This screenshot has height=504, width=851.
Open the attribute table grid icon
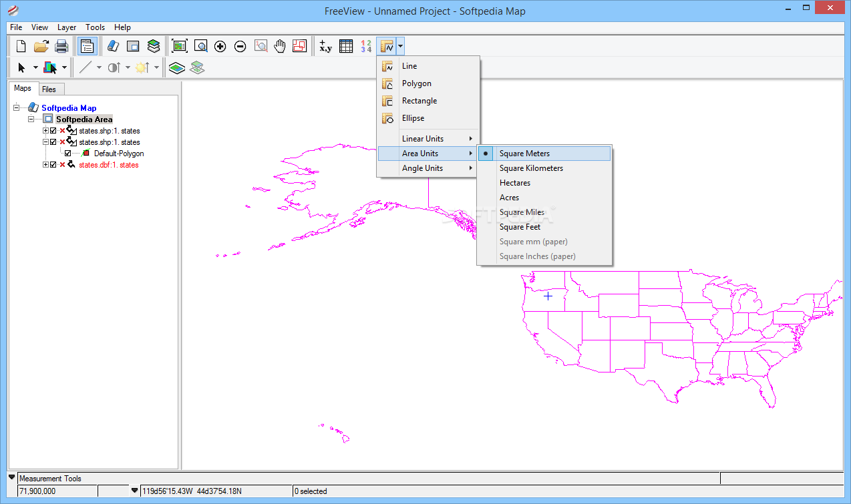click(x=346, y=46)
